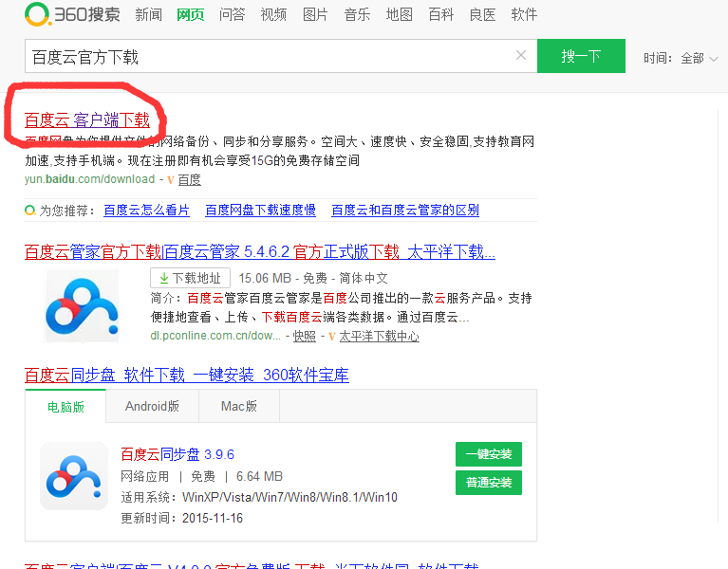Image resolution: width=728 pixels, height=569 pixels.
Task: Open the 百科 tab
Action: (x=440, y=15)
